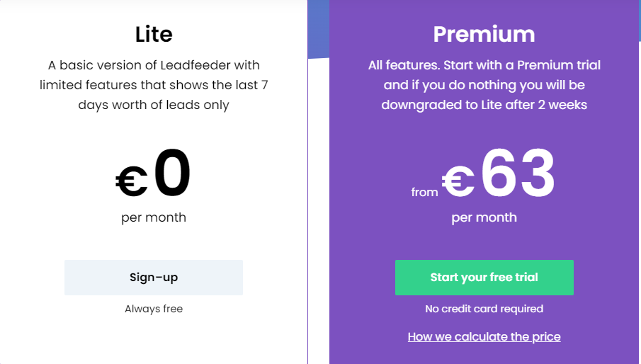The width and height of the screenshot is (641, 364).
Task: Click the 'All features' sentence in Premium card
Action: point(404,65)
